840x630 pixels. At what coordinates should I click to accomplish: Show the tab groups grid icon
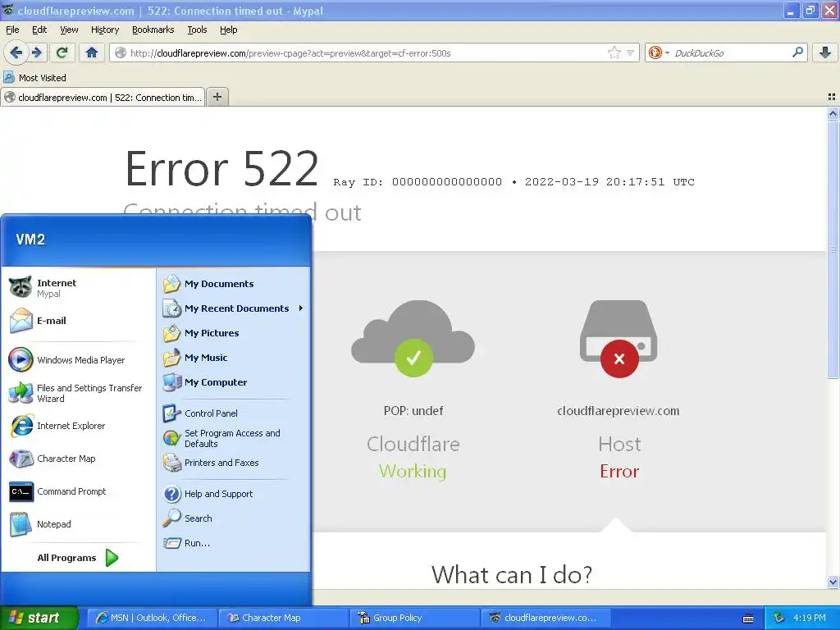pos(832,97)
